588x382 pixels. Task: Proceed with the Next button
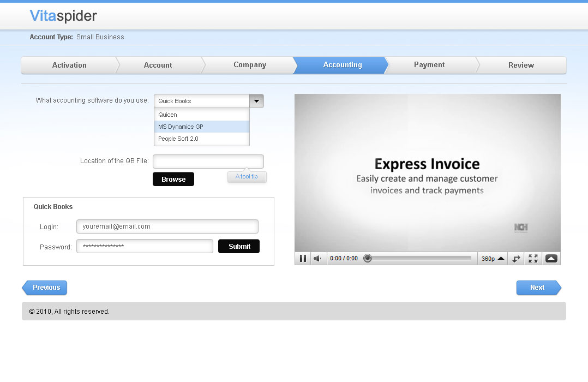539,288
